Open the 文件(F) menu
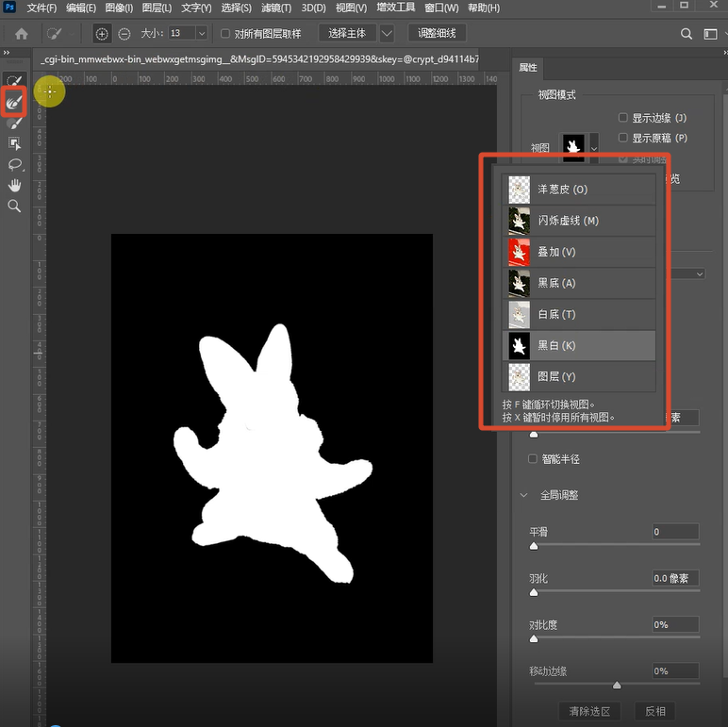The image size is (728, 727). click(41, 8)
